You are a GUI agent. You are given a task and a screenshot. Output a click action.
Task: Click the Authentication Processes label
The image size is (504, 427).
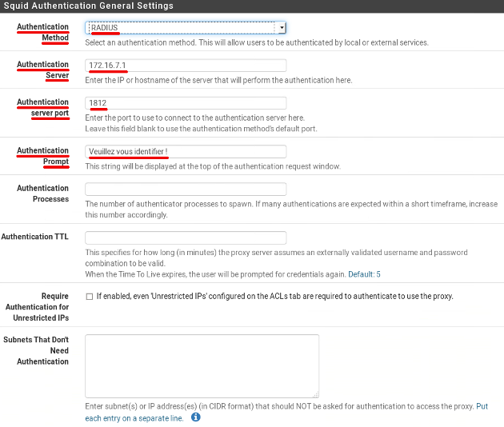[42, 194]
